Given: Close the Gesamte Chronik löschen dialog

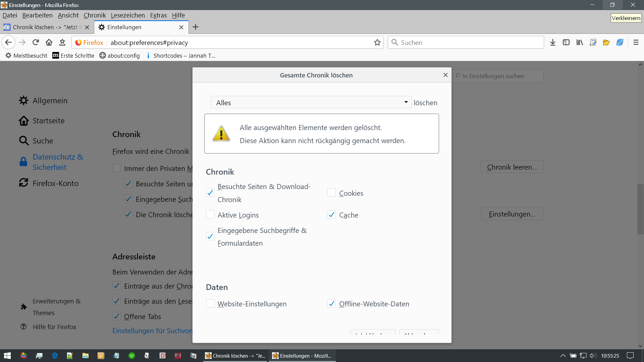Looking at the screenshot, I should pos(445,75).
